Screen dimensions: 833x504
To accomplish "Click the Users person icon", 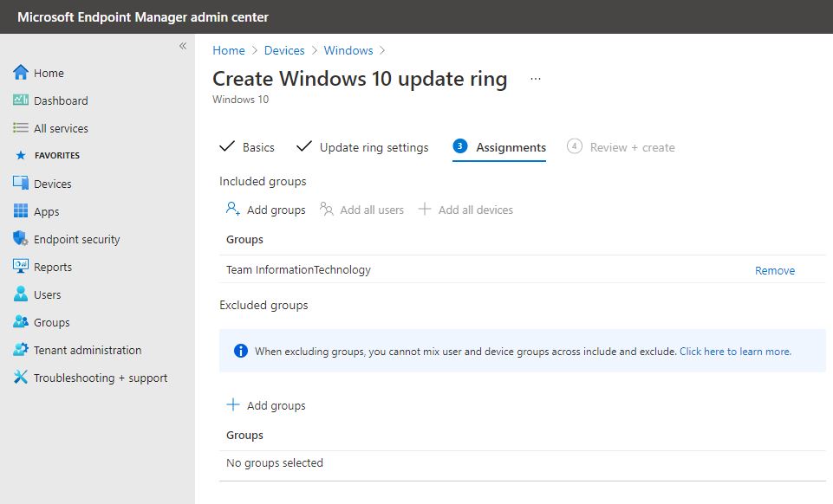I will coord(21,294).
